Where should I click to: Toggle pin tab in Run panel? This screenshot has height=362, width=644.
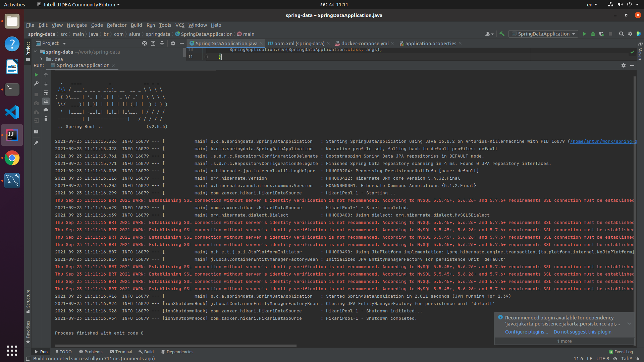coord(36,143)
